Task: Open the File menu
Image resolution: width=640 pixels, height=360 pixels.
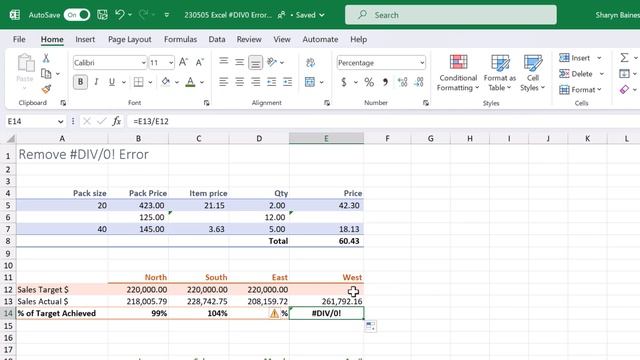Action: tap(19, 40)
